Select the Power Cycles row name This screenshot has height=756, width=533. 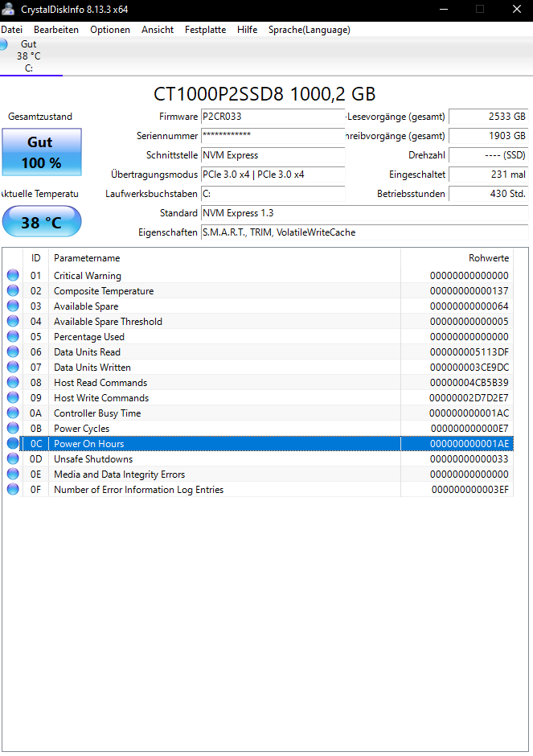[81, 429]
